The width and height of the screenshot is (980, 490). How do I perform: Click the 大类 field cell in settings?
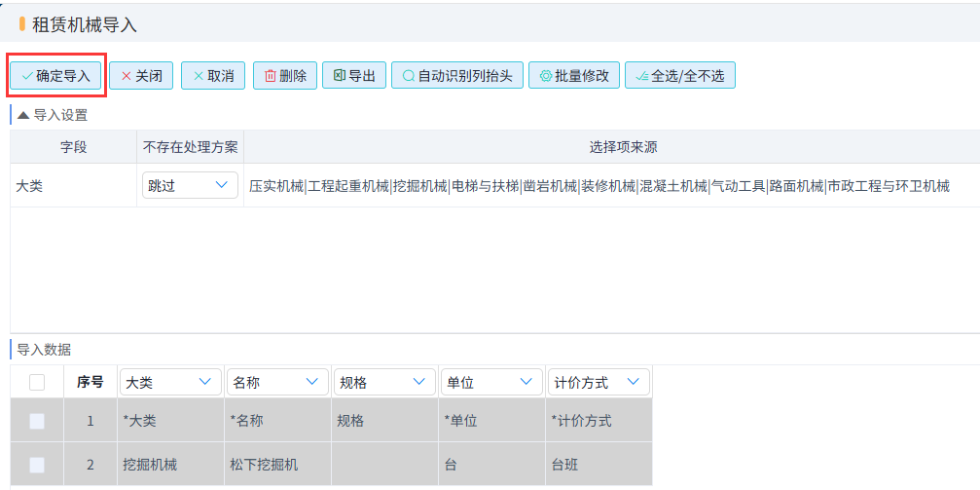click(x=73, y=185)
